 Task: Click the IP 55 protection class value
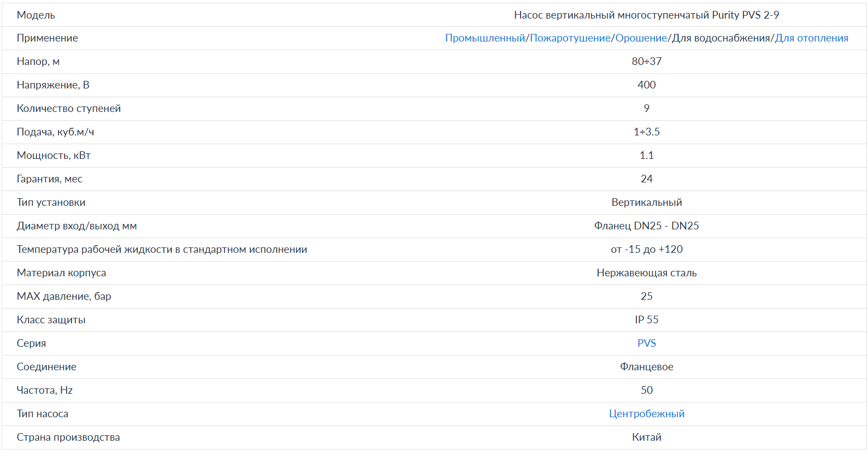(x=647, y=320)
